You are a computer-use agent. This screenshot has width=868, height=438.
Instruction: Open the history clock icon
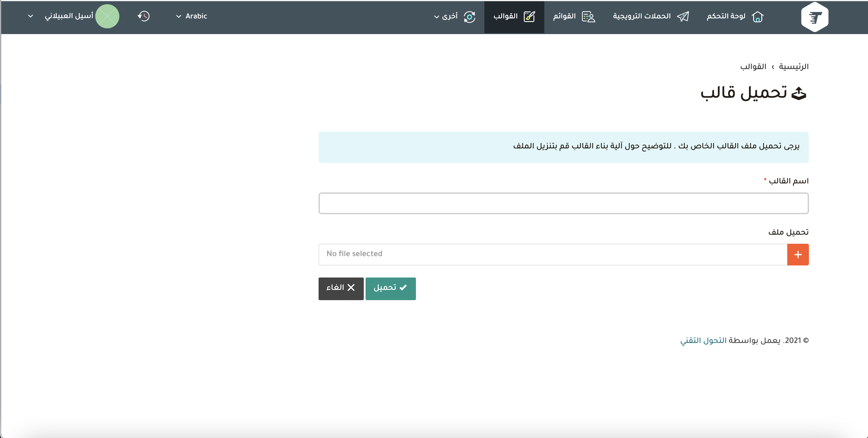(x=144, y=16)
